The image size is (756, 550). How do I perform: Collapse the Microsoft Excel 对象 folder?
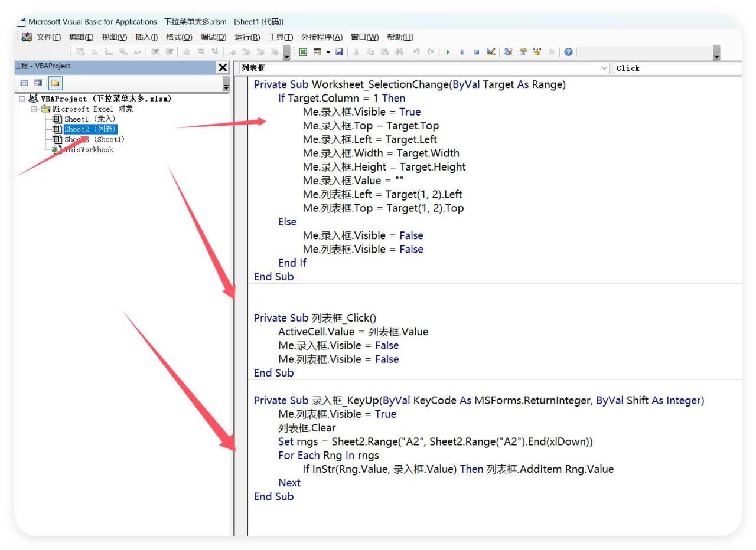point(34,109)
